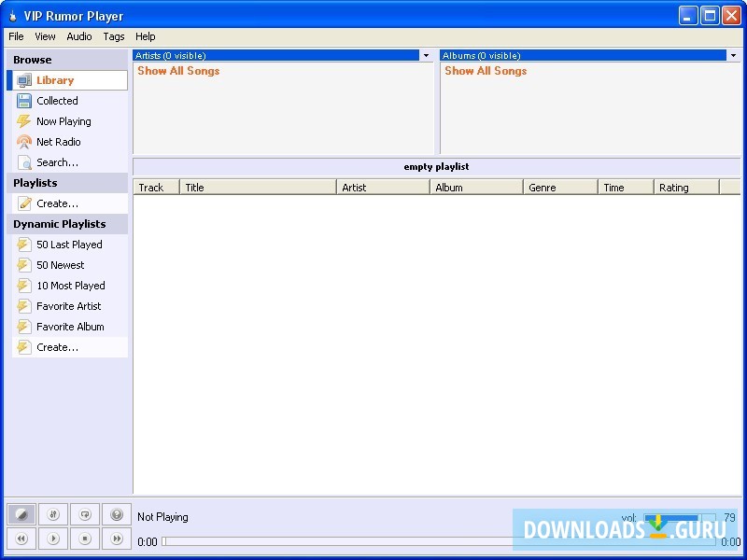Click the Collected floppy disk icon
Image resolution: width=747 pixels, height=560 pixels.
point(24,101)
